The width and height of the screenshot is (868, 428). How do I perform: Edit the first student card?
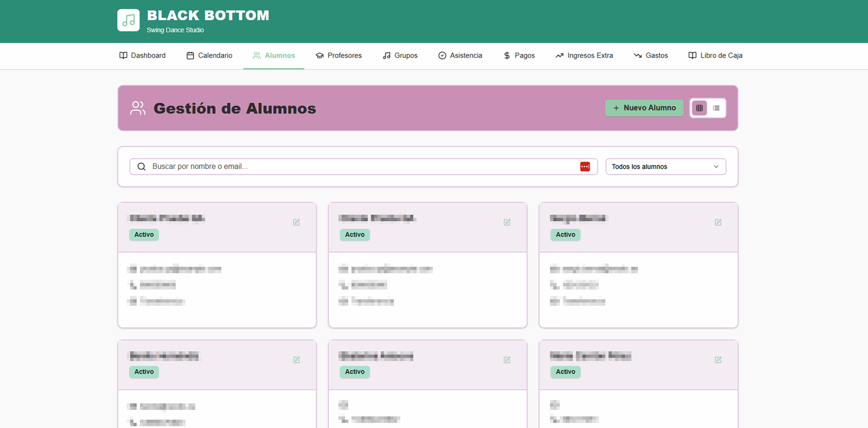296,222
